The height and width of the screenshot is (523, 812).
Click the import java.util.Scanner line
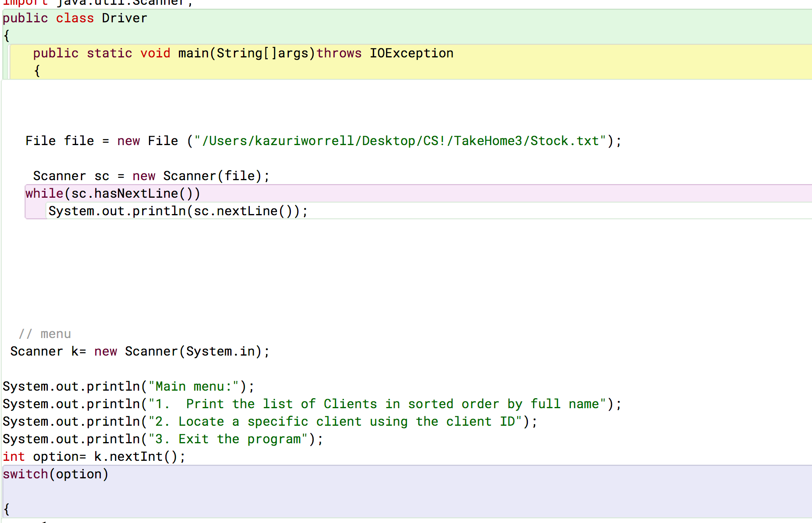coord(98,3)
